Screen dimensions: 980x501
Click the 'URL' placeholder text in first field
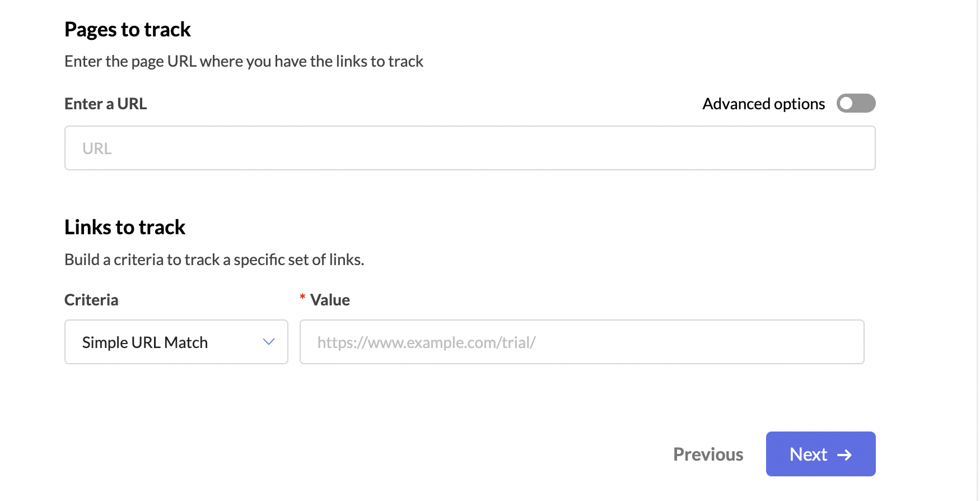coord(97,149)
